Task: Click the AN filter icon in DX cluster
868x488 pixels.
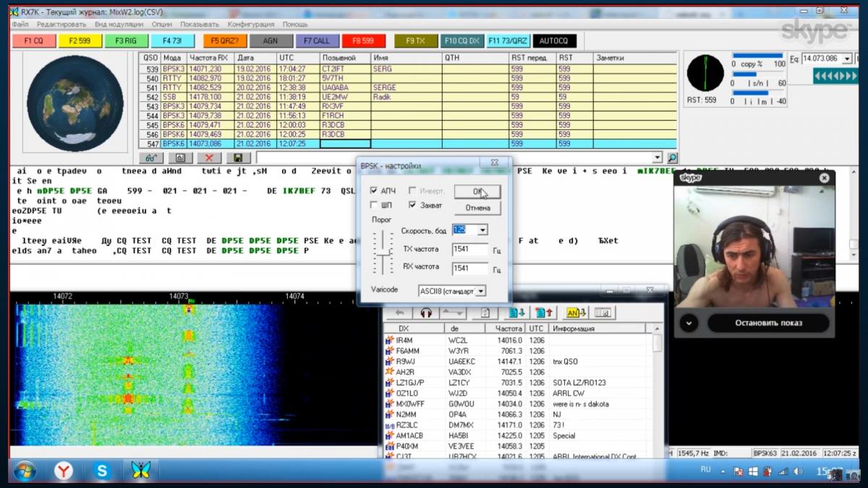Action: pyautogui.click(x=576, y=313)
